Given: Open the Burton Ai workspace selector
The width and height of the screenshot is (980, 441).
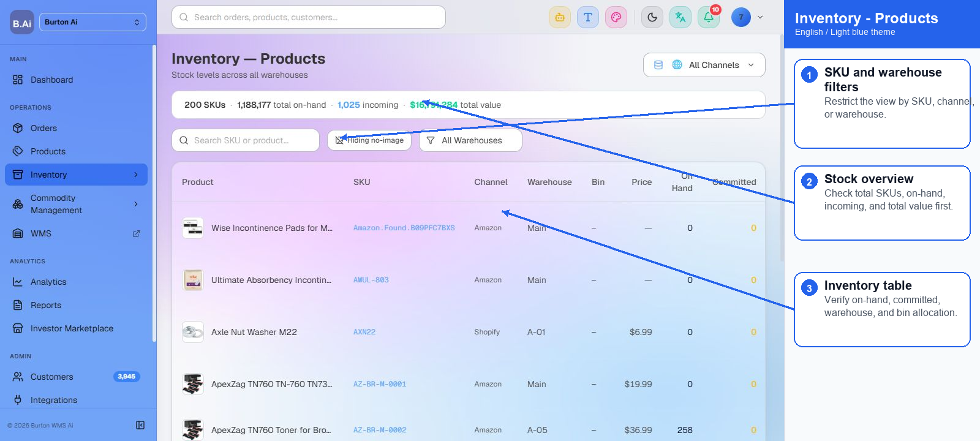Looking at the screenshot, I should (x=92, y=22).
